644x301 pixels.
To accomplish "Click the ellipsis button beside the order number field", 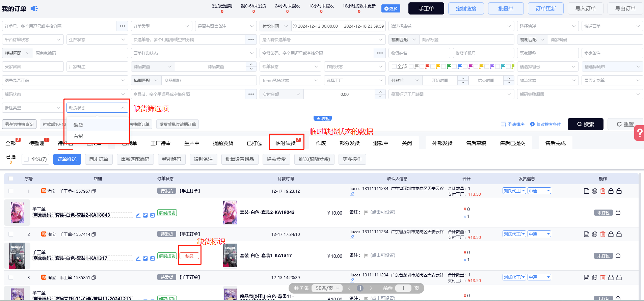I will 122,26.
